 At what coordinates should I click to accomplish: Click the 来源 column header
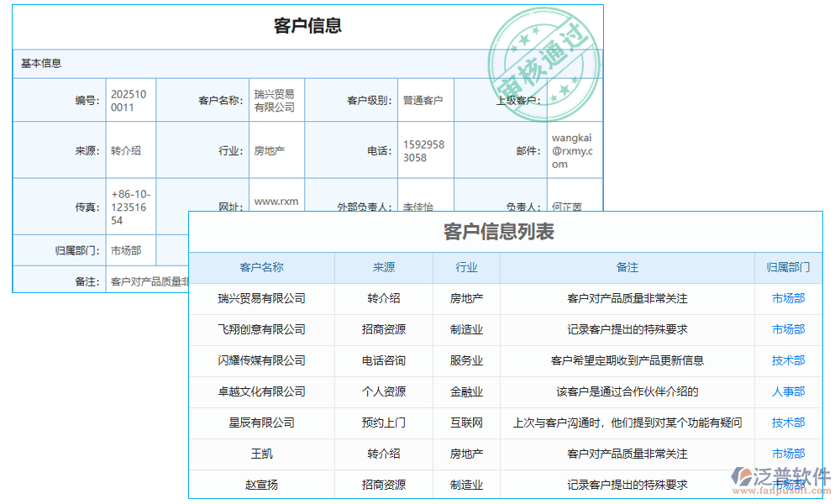[381, 267]
